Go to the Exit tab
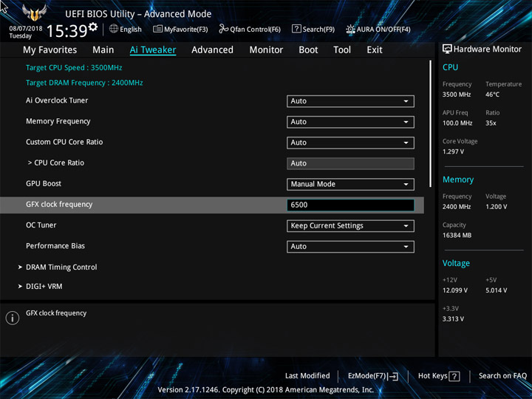The height and width of the screenshot is (399, 532). [375, 50]
